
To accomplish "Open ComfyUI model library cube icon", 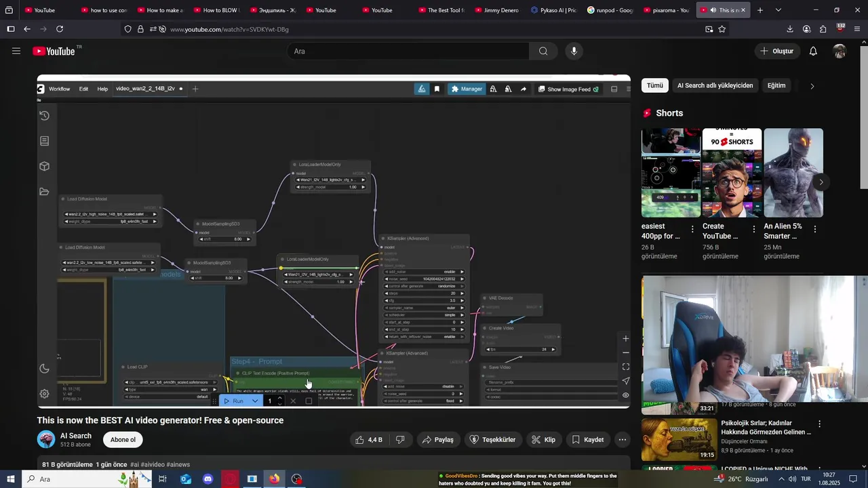I will tap(44, 166).
